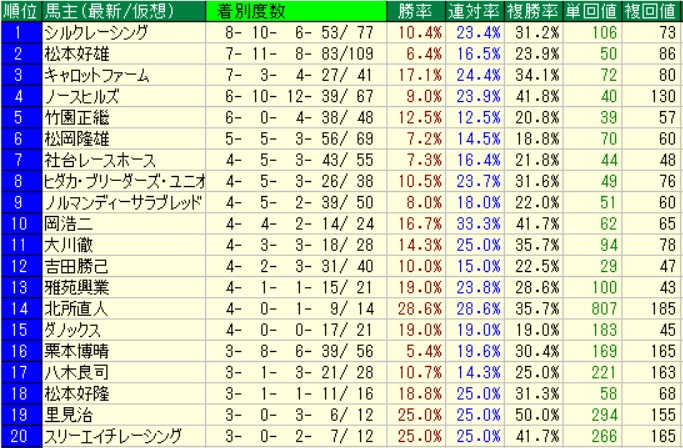Select owner 松本好隆

[x=77, y=394]
